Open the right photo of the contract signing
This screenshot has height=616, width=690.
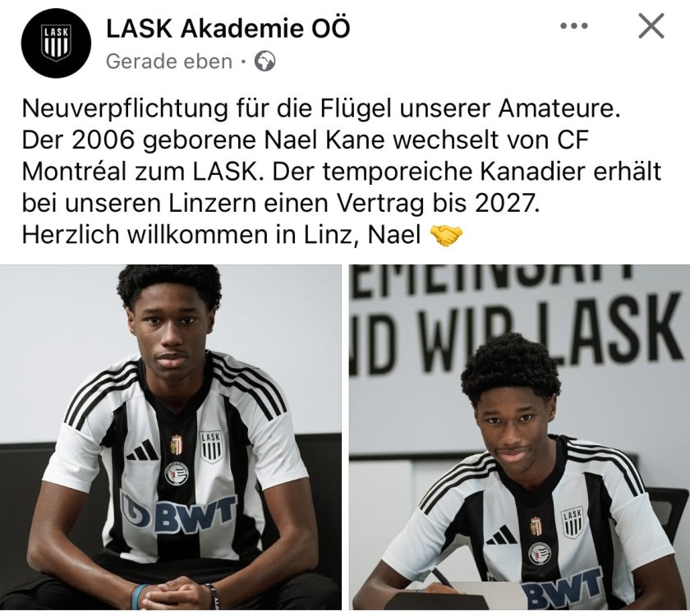coord(519,437)
